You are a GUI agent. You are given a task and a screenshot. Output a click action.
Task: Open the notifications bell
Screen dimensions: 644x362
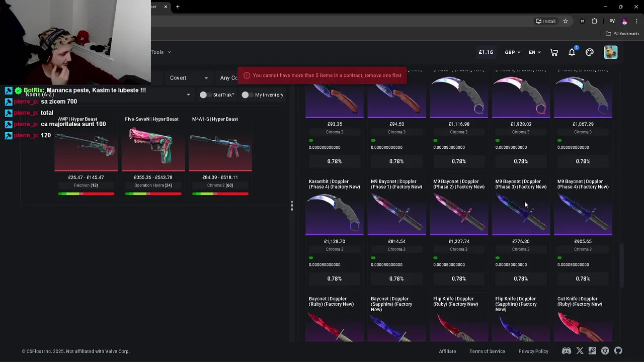572,52
